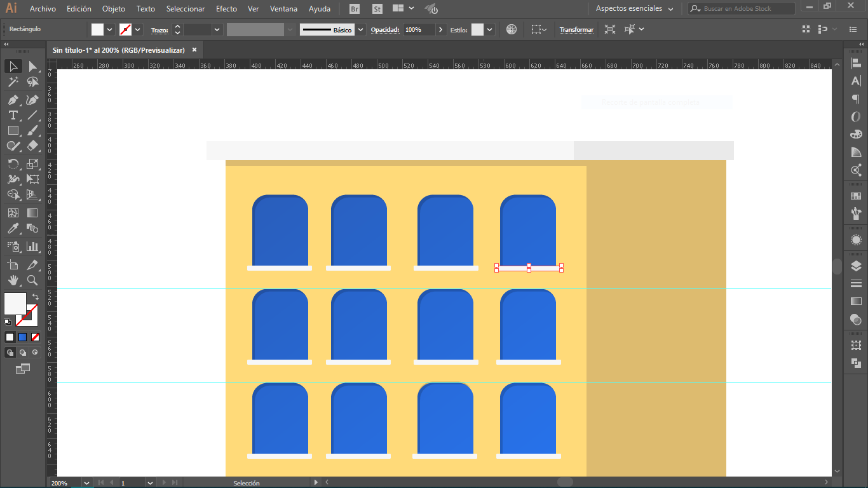Open the Character panel icon
This screenshot has height=488, width=868.
tap(856, 81)
